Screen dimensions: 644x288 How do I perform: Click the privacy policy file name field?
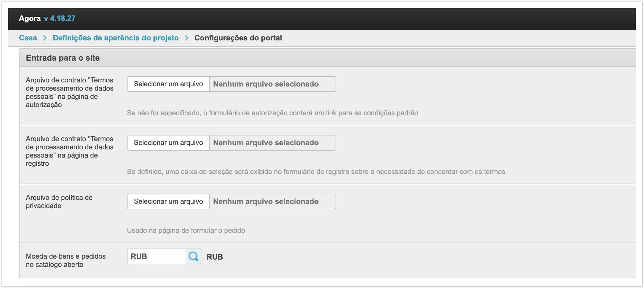click(x=272, y=201)
